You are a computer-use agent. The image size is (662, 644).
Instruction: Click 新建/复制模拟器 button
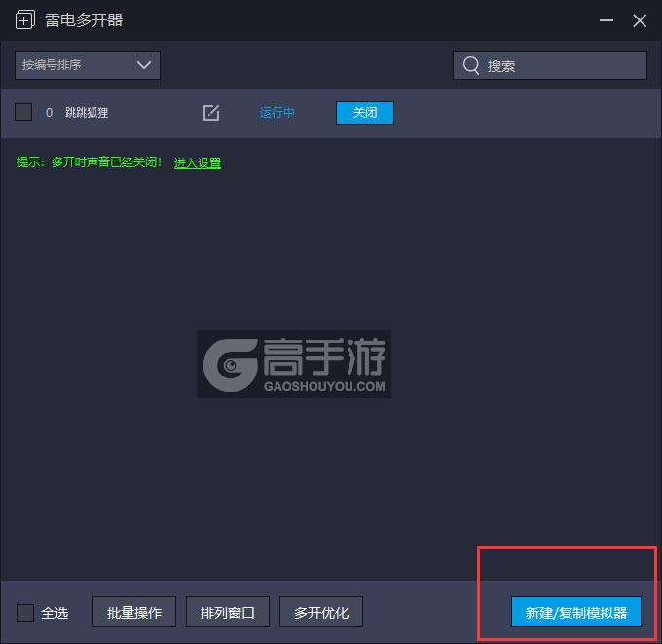(576, 612)
